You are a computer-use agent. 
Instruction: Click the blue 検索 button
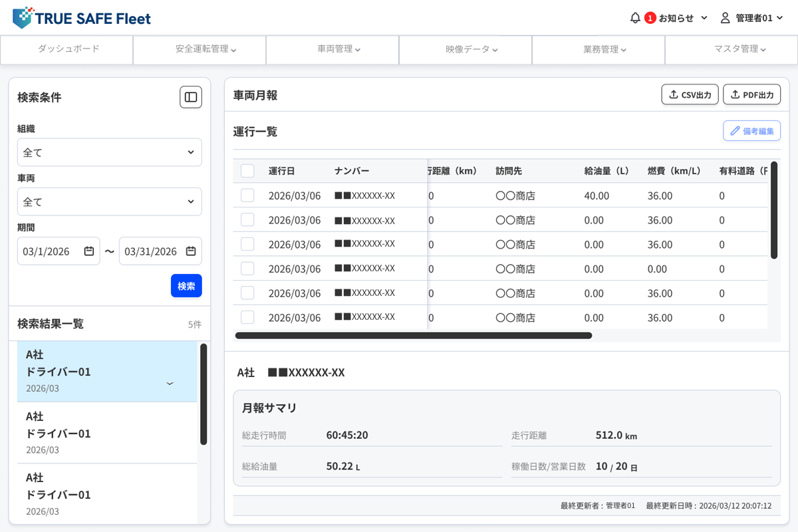click(186, 286)
